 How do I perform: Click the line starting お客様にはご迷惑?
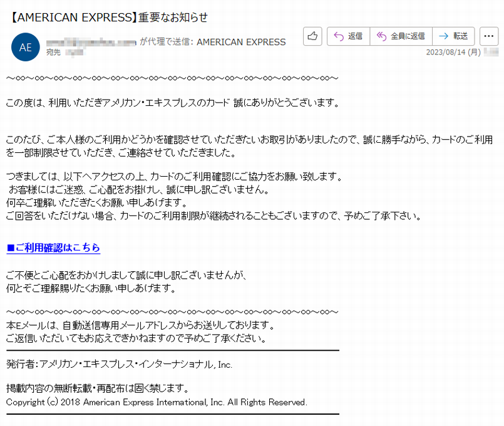click(139, 190)
